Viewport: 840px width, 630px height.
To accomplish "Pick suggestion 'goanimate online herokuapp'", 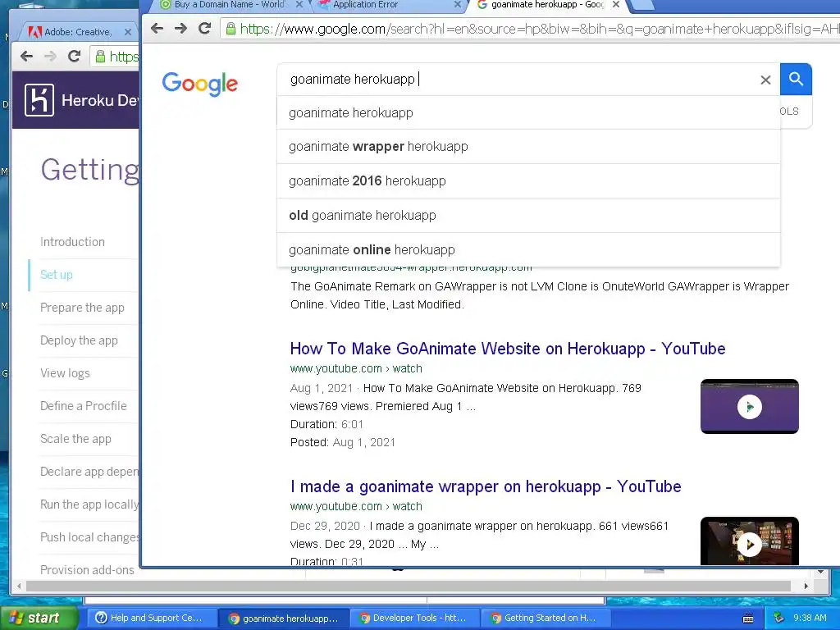I will pos(528,249).
